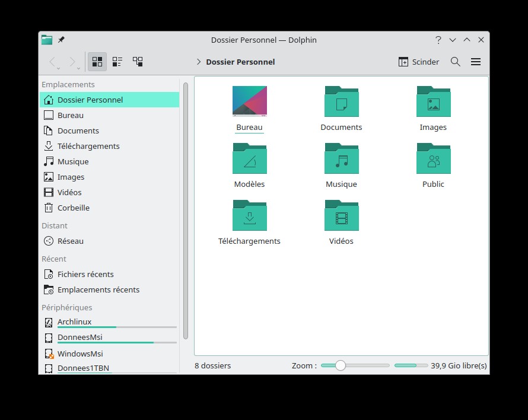Viewport: 528px width, 420px height.
Task: Open Fichiers récents in the sidebar
Action: click(109, 275)
